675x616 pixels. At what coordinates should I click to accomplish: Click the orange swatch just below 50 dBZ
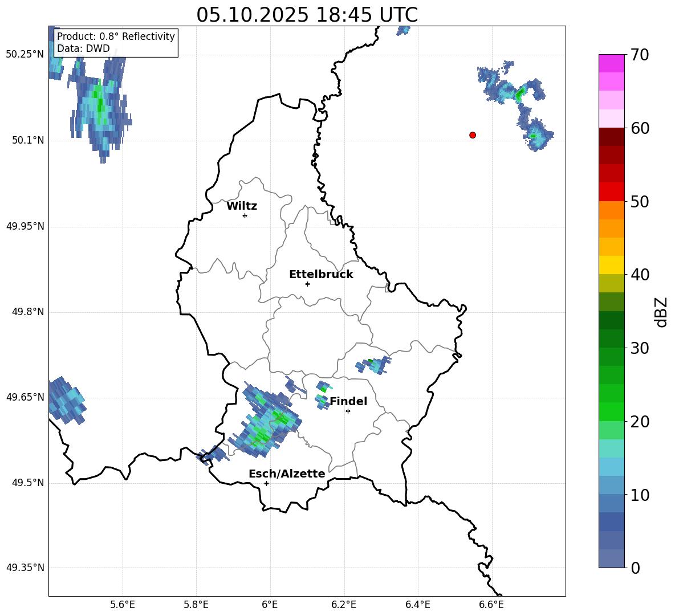coord(612,210)
